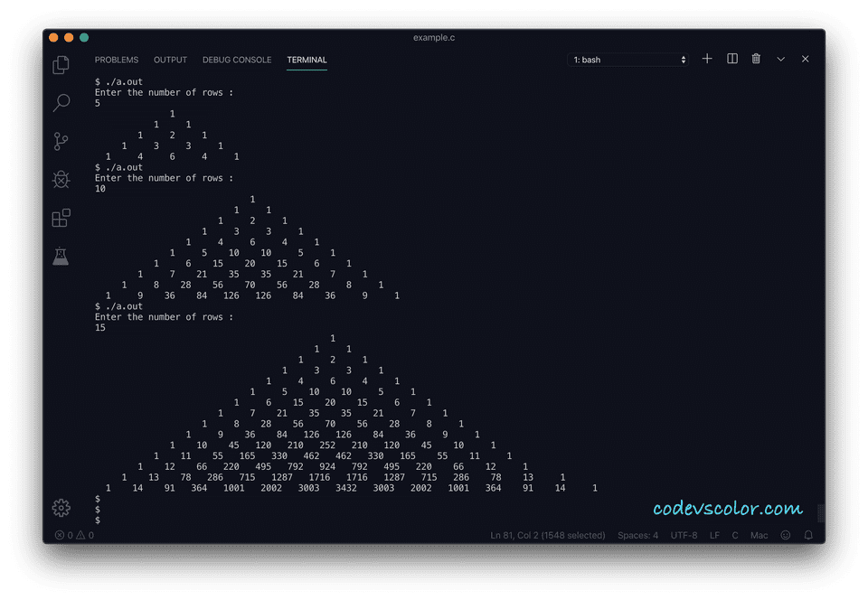The width and height of the screenshot is (868, 600).
Task: Open the Run and Debug view
Action: click(x=61, y=179)
